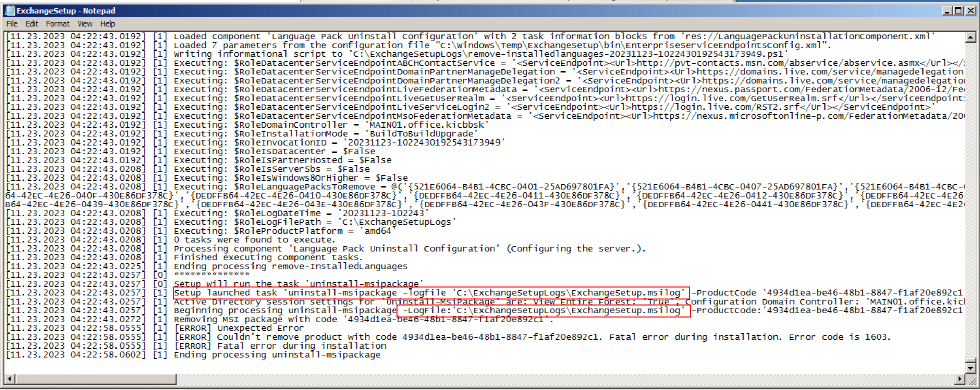Click the line '[ERROR] Unexpected Error'
Screen dimensions: 980x390
pyautogui.click(x=155, y=328)
